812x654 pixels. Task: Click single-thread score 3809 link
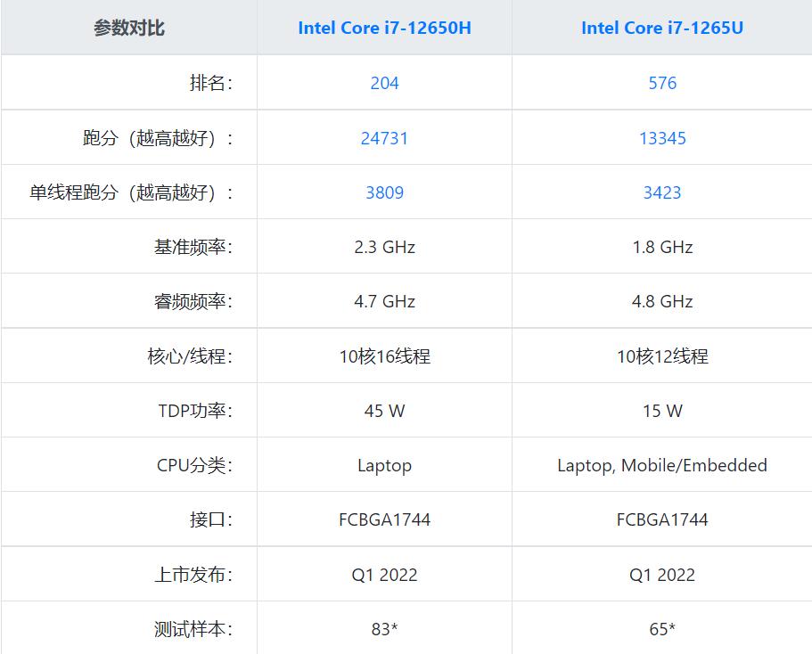383,192
